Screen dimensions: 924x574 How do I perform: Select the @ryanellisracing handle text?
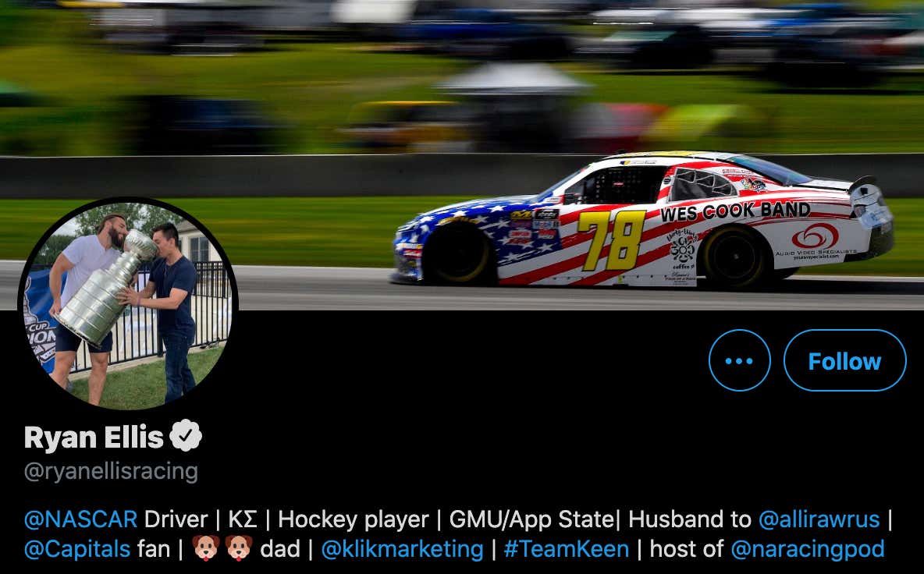coord(111,472)
